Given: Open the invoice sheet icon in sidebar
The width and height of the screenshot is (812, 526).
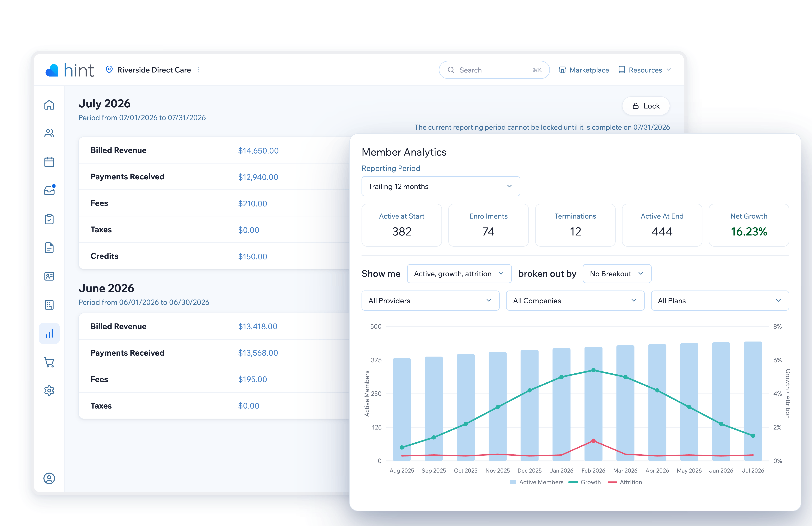Looking at the screenshot, I should [x=49, y=305].
